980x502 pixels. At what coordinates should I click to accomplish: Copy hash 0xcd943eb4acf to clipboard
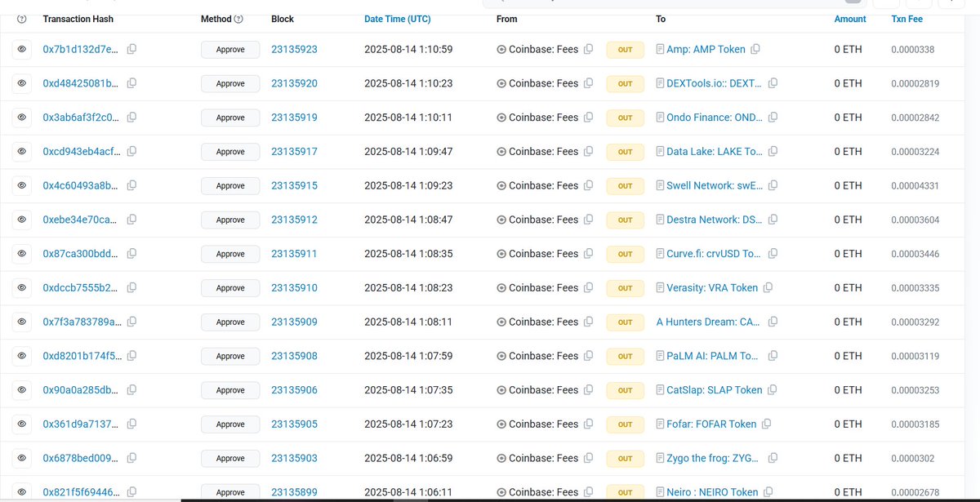coord(131,152)
